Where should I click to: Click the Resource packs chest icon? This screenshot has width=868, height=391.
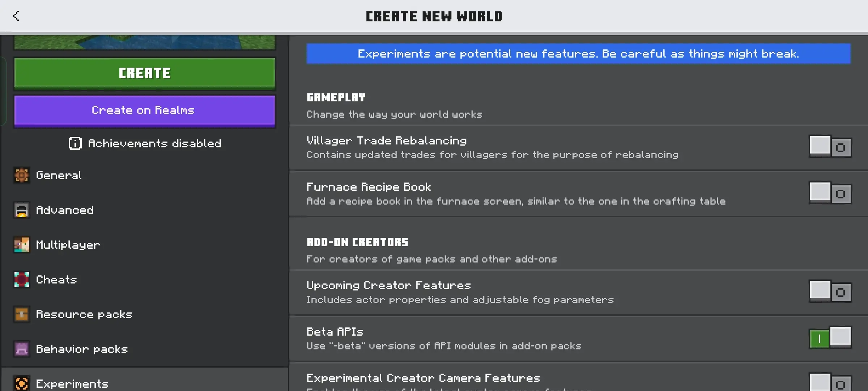(22, 314)
